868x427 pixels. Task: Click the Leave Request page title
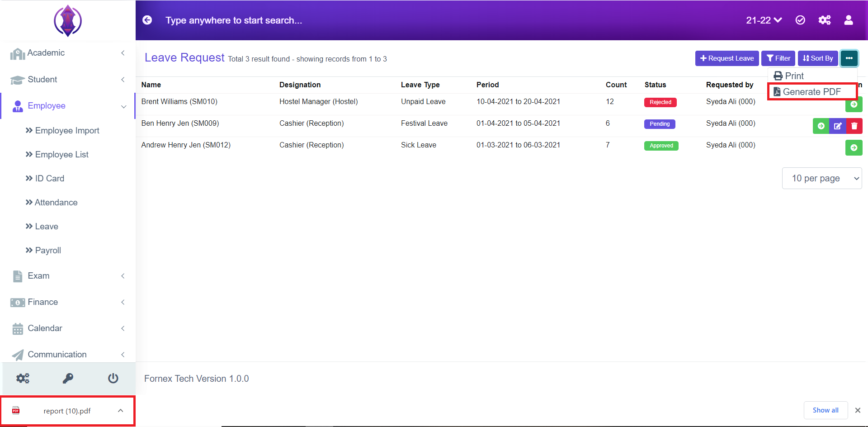coord(184,58)
